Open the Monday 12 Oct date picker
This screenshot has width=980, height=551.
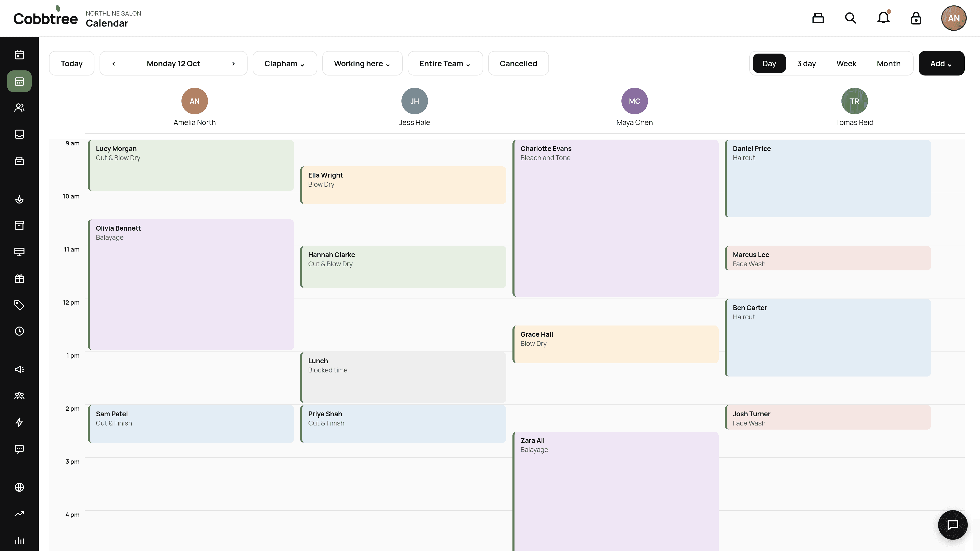(174, 64)
